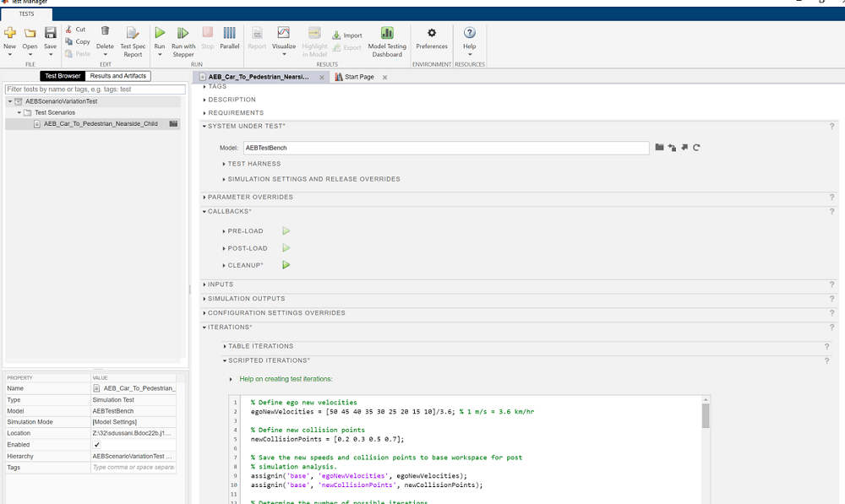Open the Model Testing Dashboard

pyautogui.click(x=387, y=34)
